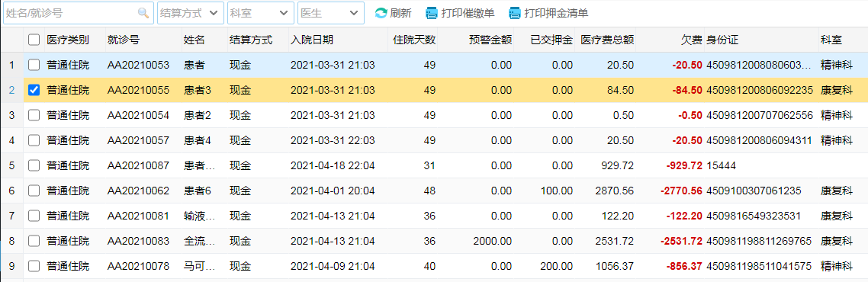Click printer icon for 打印催缴单
Viewport: 868px width, 282px height.
[432, 13]
